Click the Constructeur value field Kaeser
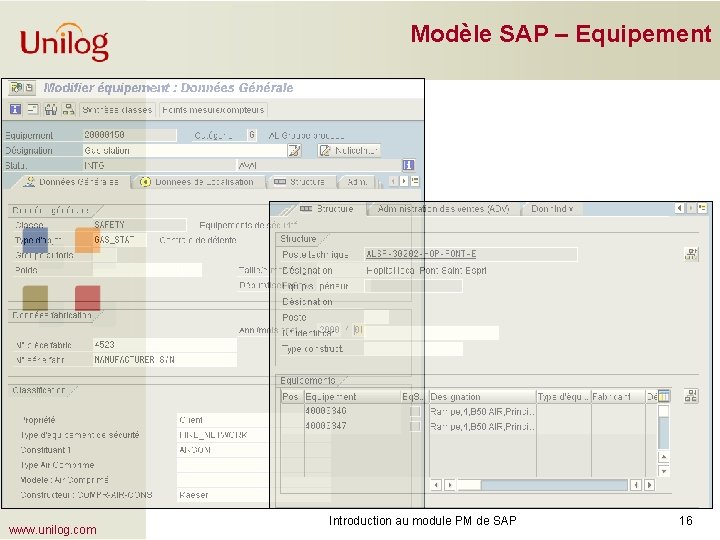The height and width of the screenshot is (540, 720). coord(222,495)
